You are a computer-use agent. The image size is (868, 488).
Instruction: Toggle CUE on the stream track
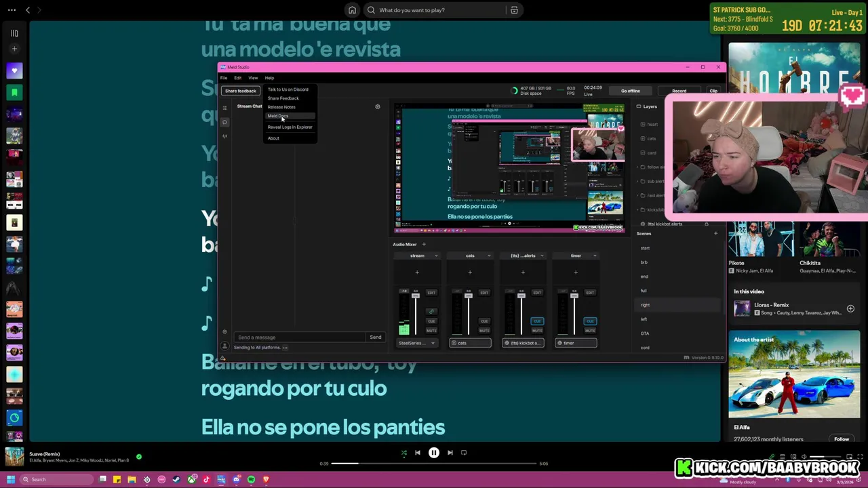pyautogui.click(x=431, y=321)
